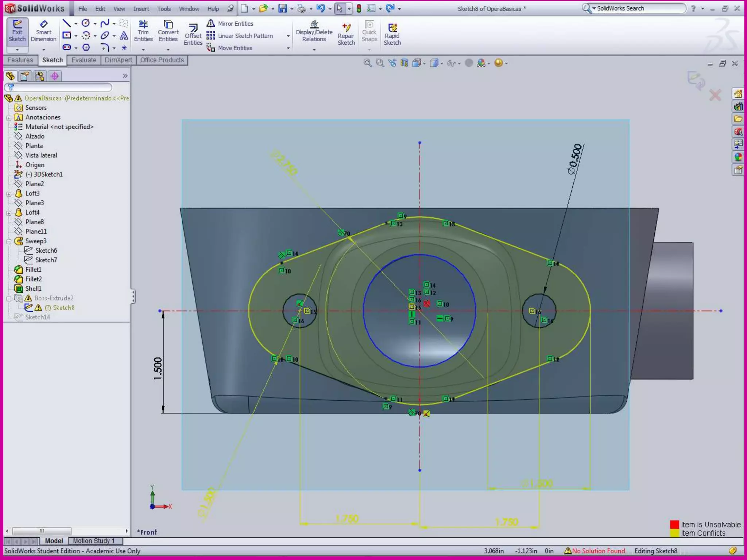
Task: Click the Zoom to Fit icon
Action: [x=367, y=63]
